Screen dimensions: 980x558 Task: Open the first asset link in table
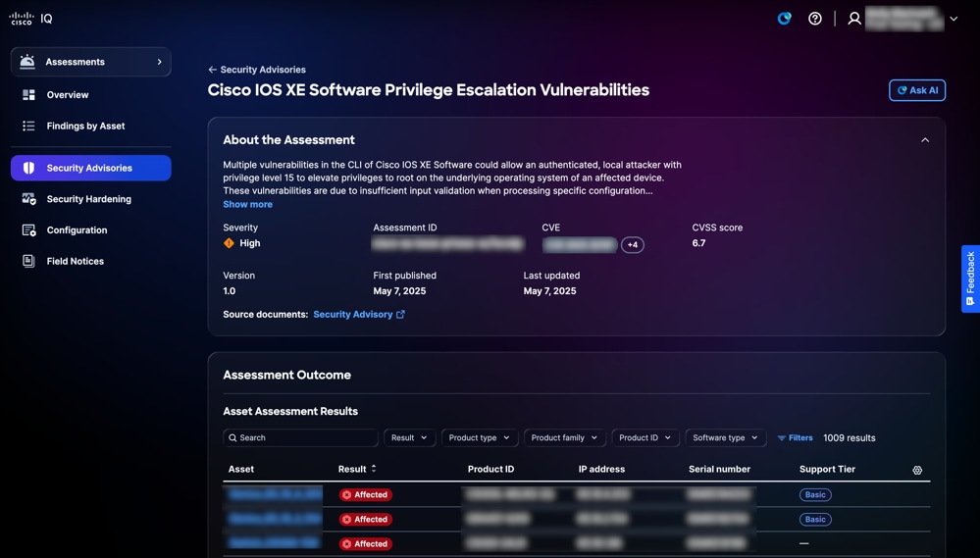tap(275, 494)
